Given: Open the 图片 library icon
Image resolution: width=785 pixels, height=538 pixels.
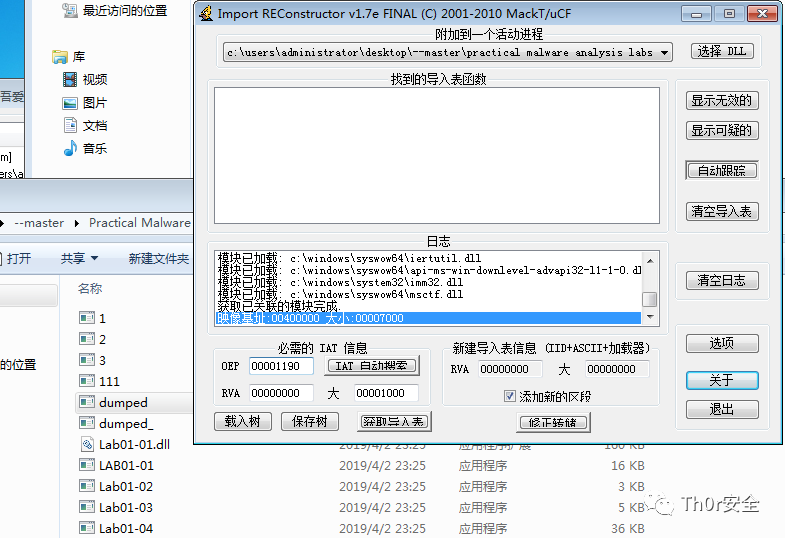Looking at the screenshot, I should point(70,103).
